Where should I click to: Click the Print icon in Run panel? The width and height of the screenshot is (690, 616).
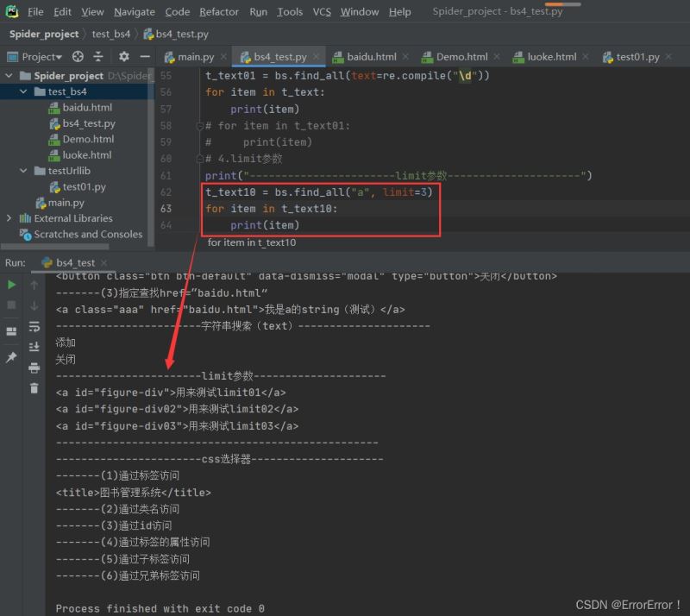[34, 368]
